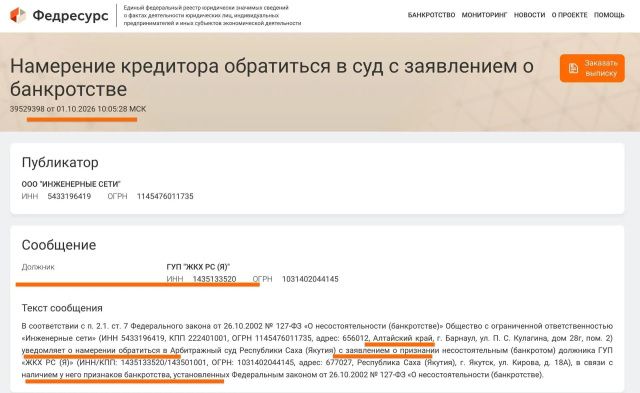Click the words Алтайский край in message
The image size is (640, 393).
tap(403, 338)
